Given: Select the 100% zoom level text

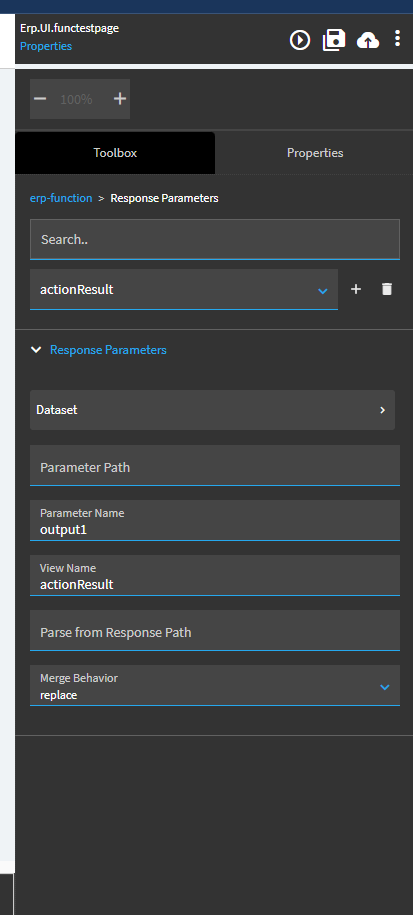Looking at the screenshot, I should [x=76, y=99].
